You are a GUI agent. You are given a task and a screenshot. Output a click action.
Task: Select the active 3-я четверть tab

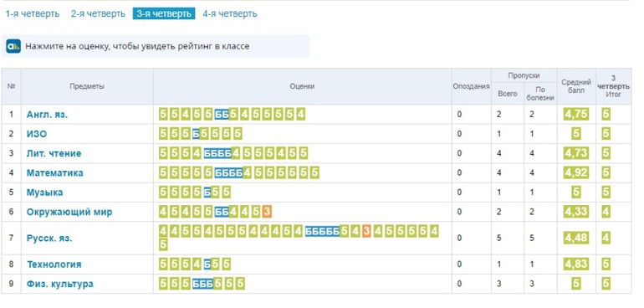[x=164, y=13]
